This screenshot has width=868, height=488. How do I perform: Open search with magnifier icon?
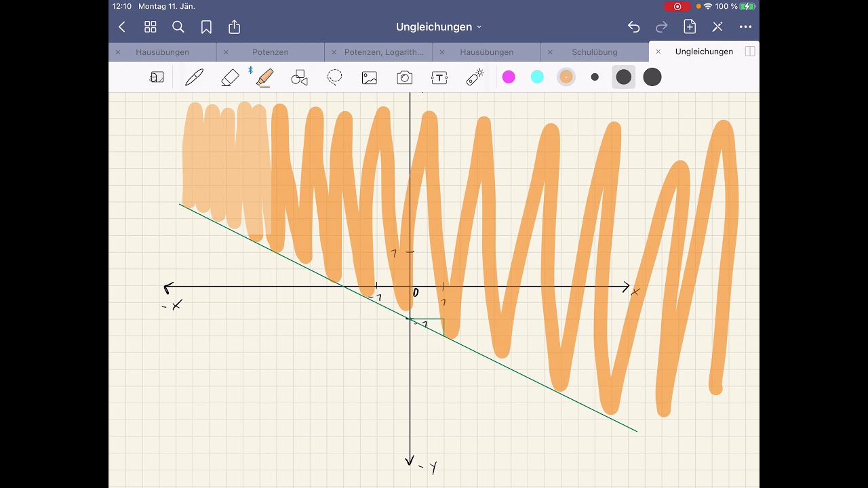point(178,27)
